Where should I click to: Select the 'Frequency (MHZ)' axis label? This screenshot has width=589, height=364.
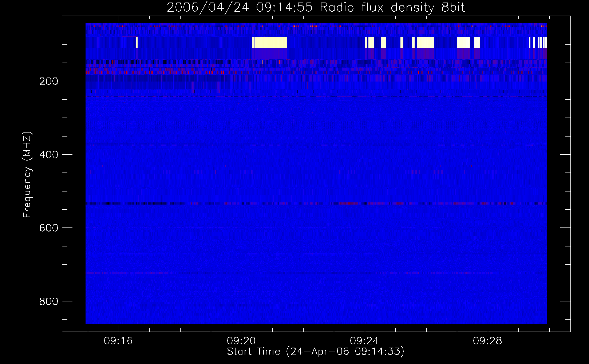point(27,175)
